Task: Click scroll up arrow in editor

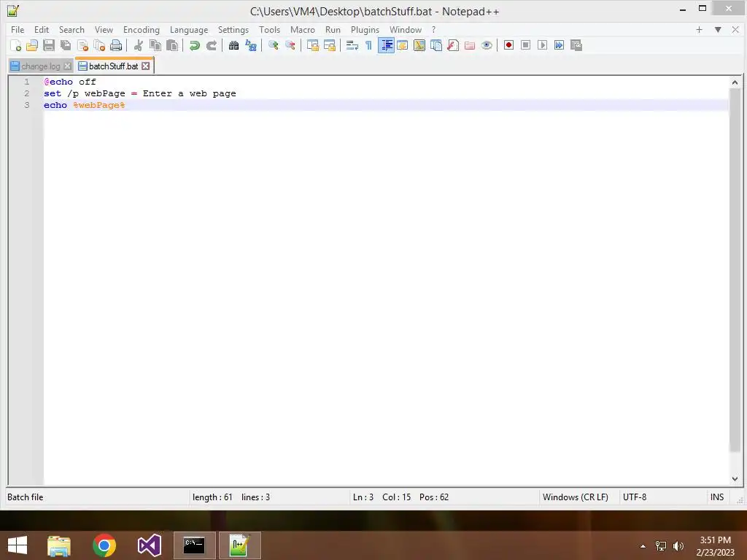Action: tap(735, 82)
